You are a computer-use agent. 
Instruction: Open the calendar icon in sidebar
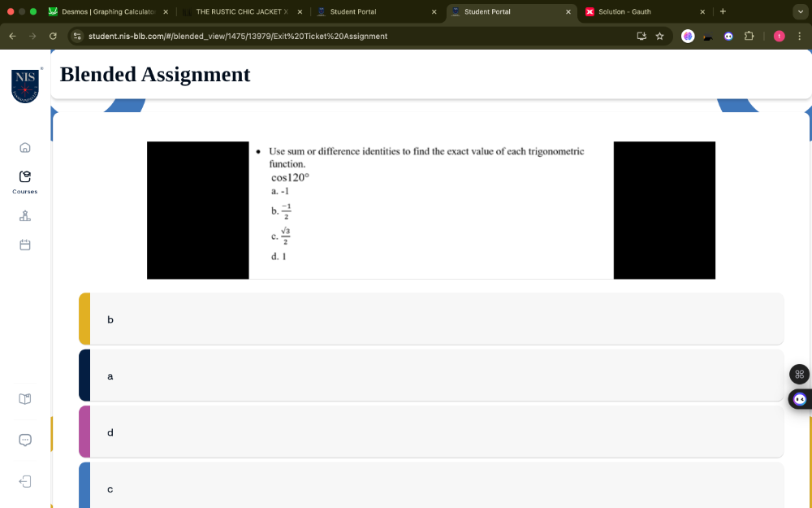point(25,245)
